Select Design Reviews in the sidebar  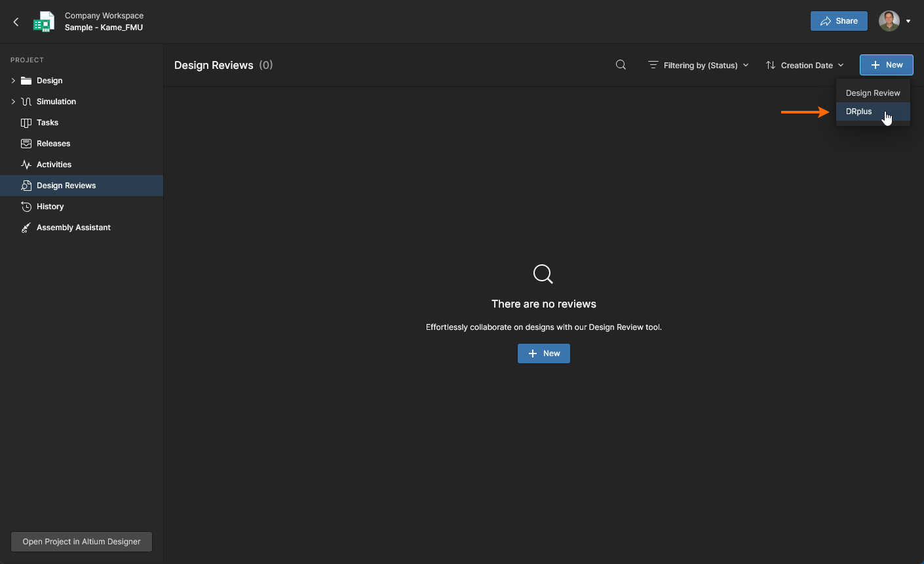pyautogui.click(x=81, y=186)
